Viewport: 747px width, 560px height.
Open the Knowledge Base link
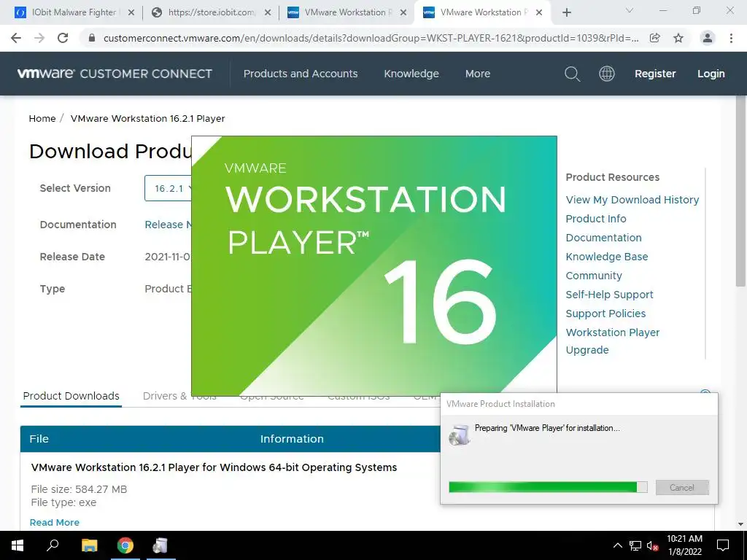tap(607, 257)
